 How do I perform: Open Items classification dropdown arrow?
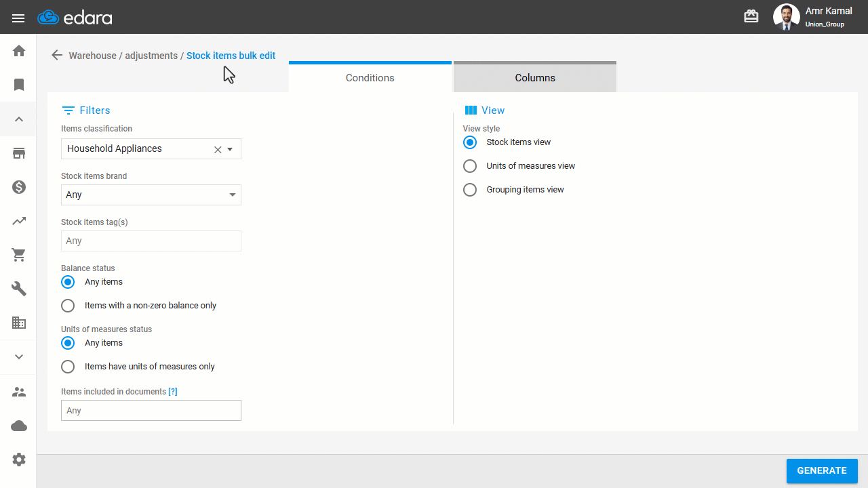coord(230,150)
